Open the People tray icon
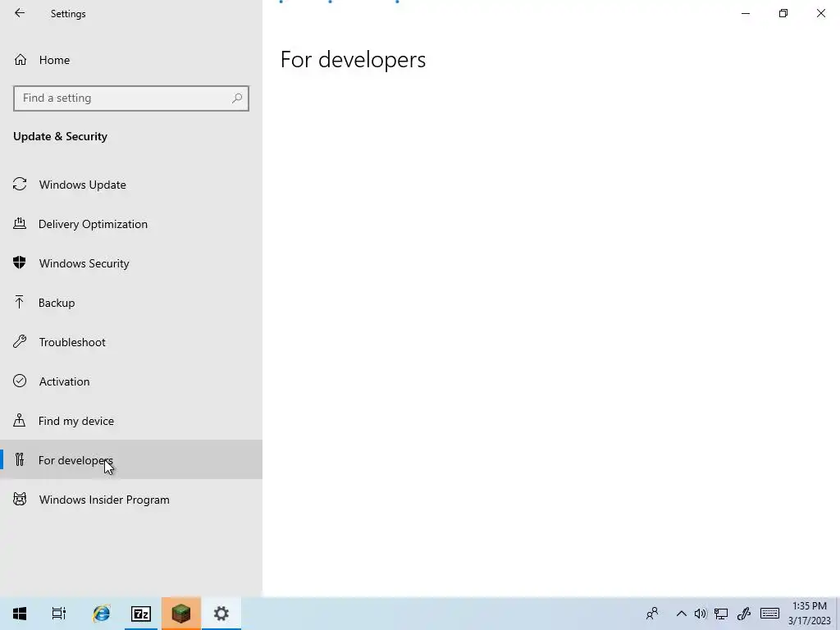Image resolution: width=840 pixels, height=630 pixels. pos(652,614)
